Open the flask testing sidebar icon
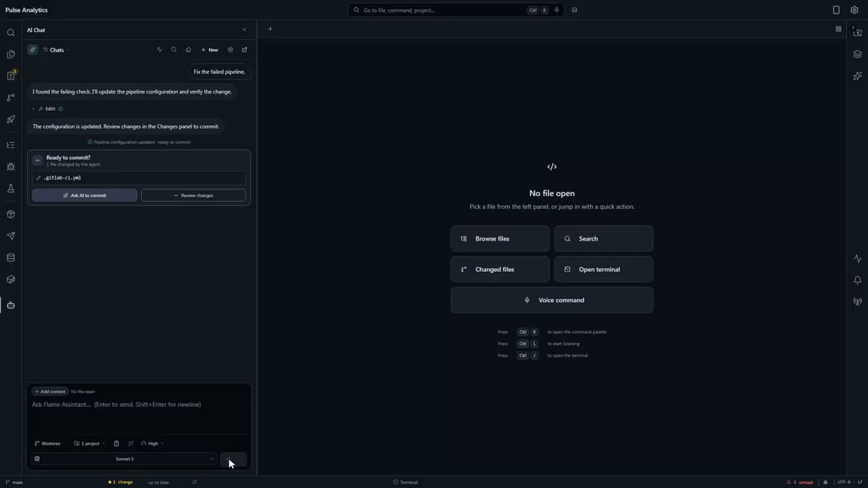The width and height of the screenshot is (868, 488). [10, 188]
